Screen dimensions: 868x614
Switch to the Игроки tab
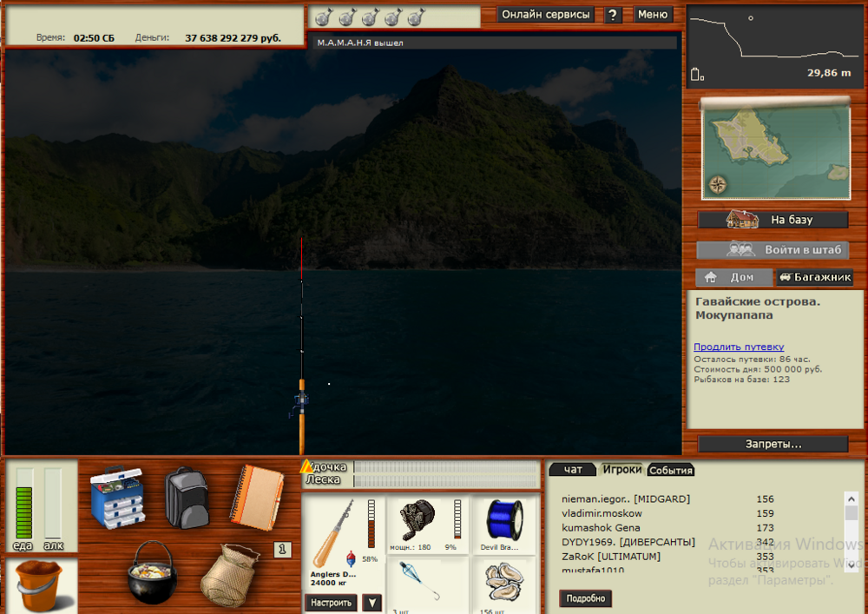622,470
